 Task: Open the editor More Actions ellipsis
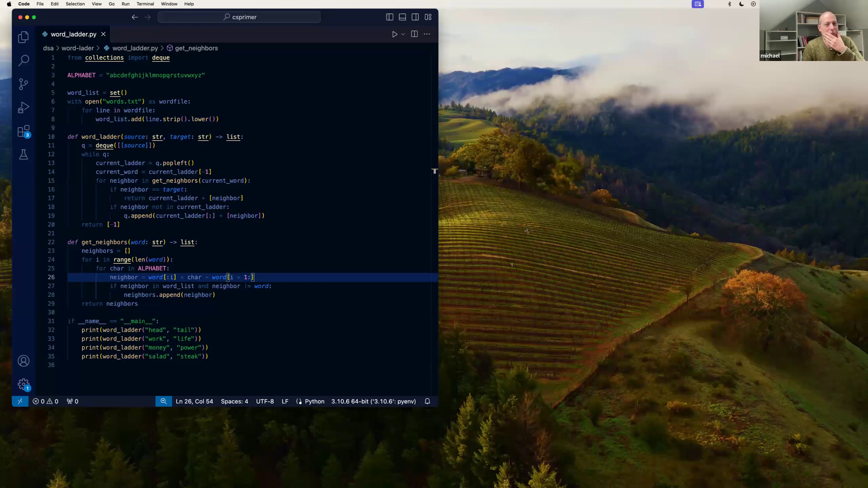[427, 34]
